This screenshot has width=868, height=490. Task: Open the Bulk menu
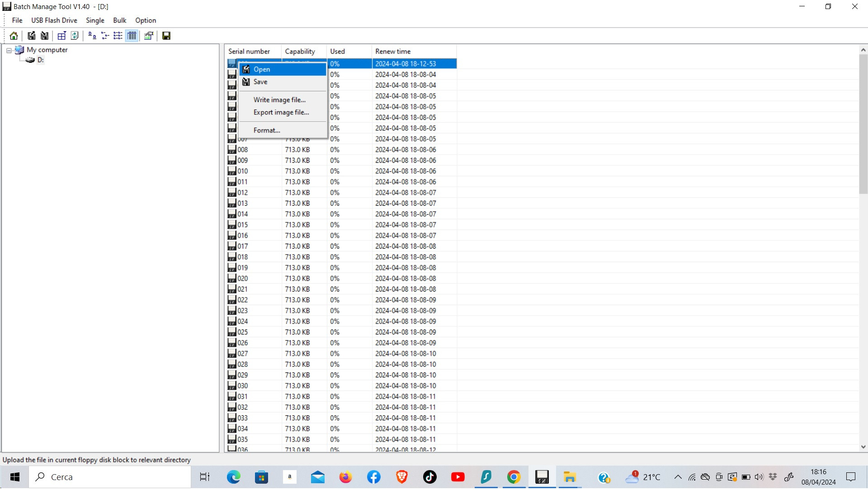(x=119, y=20)
